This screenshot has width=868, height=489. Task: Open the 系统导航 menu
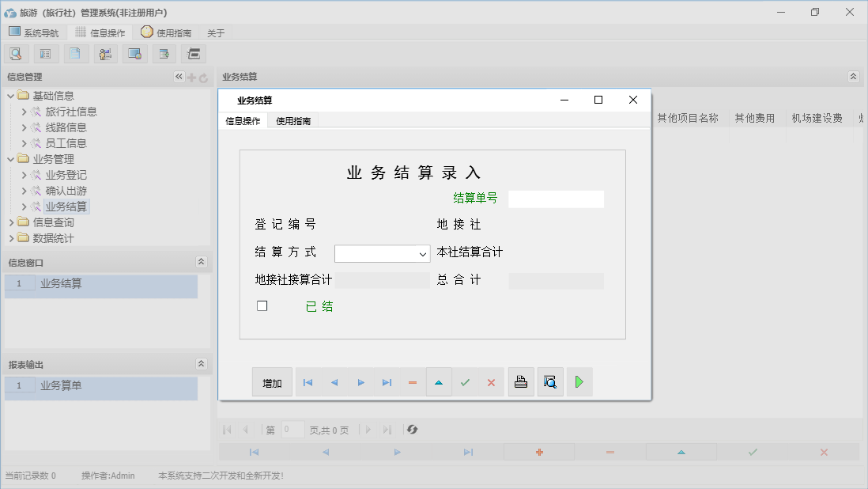[x=34, y=32]
